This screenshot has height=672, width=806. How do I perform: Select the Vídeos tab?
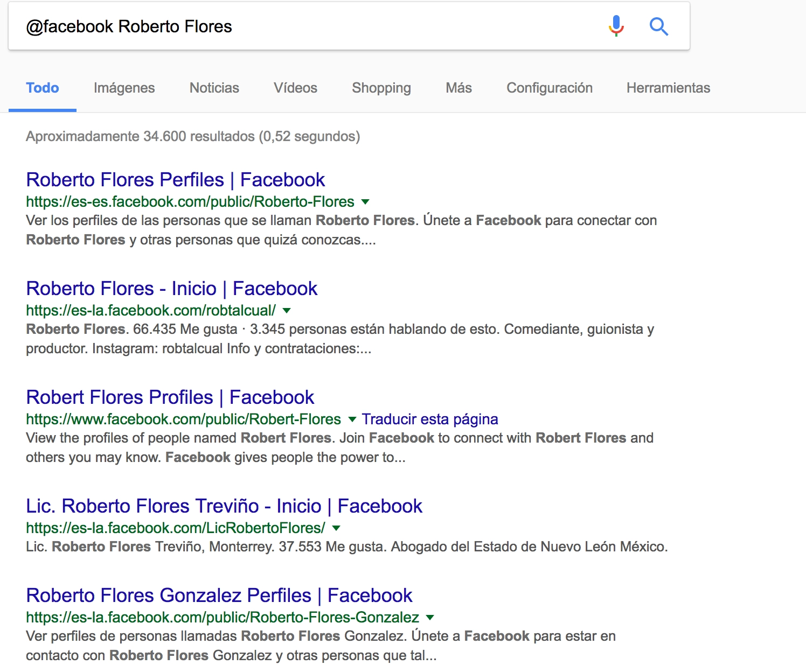click(x=295, y=88)
